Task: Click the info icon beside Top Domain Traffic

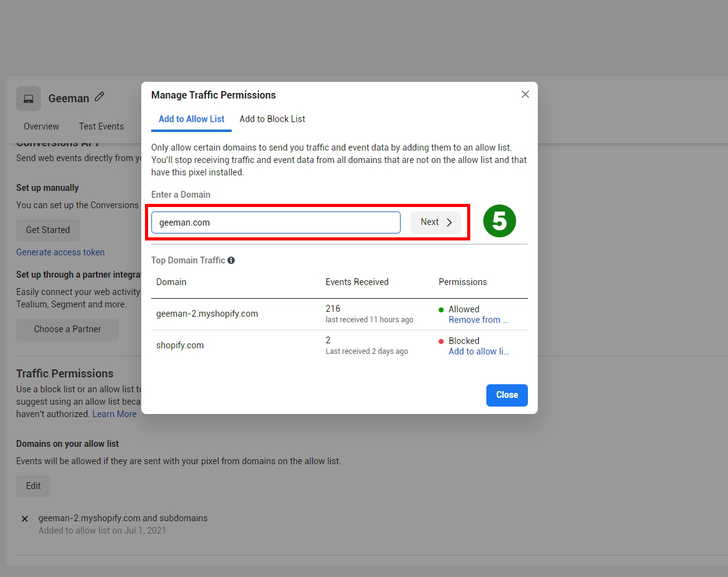Action: 231,260
